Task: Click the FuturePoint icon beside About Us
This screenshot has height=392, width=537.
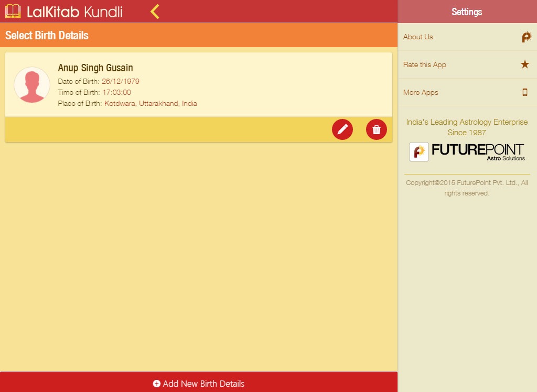Action: [527, 37]
